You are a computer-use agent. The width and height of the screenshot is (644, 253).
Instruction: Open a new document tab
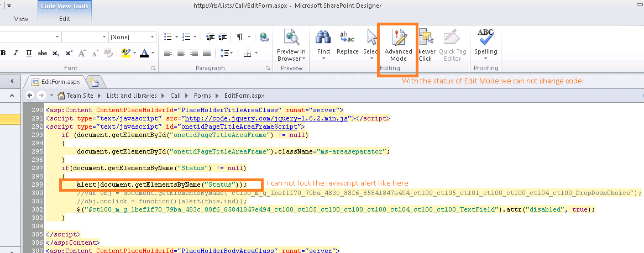[94, 82]
